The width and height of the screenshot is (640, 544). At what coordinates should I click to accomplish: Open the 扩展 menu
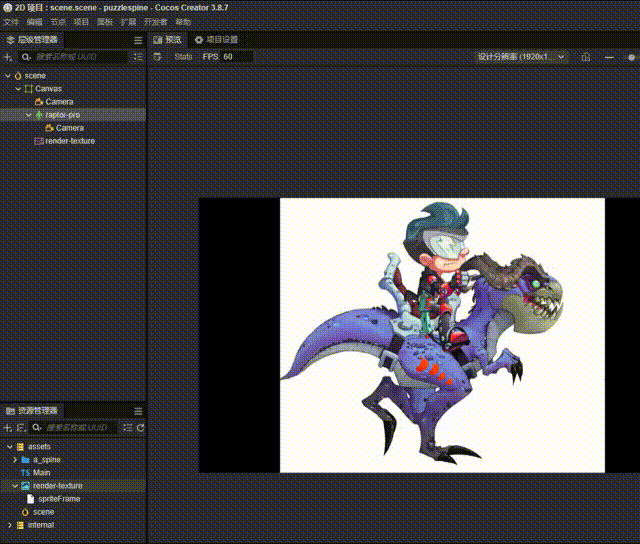128,22
